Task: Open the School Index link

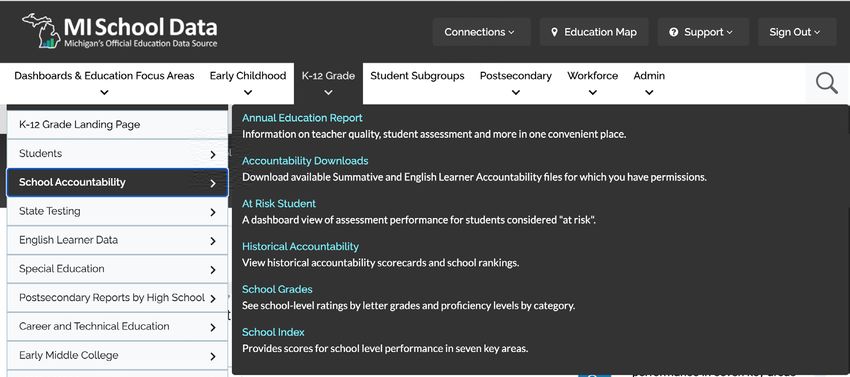Action: tap(273, 332)
